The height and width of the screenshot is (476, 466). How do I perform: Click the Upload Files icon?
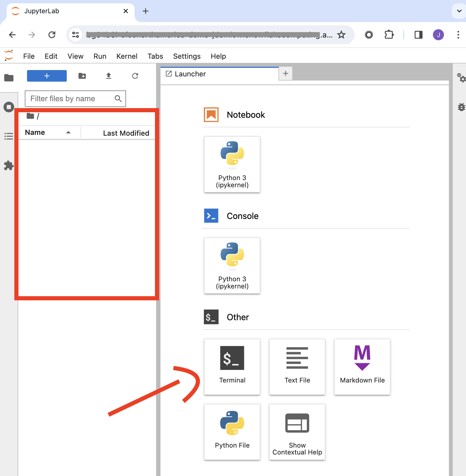(x=109, y=76)
